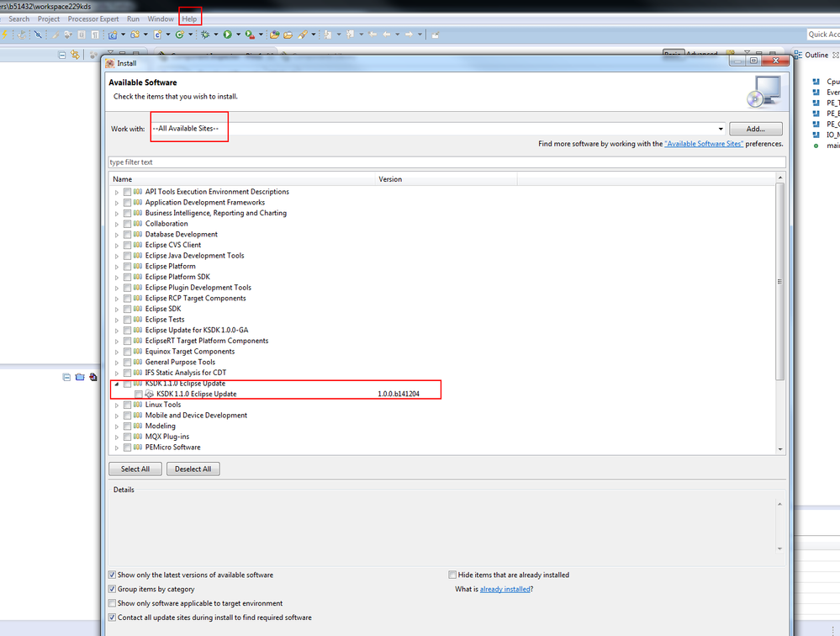Click the Outline view icon
Viewport: 840px width, 636px height.
point(798,55)
